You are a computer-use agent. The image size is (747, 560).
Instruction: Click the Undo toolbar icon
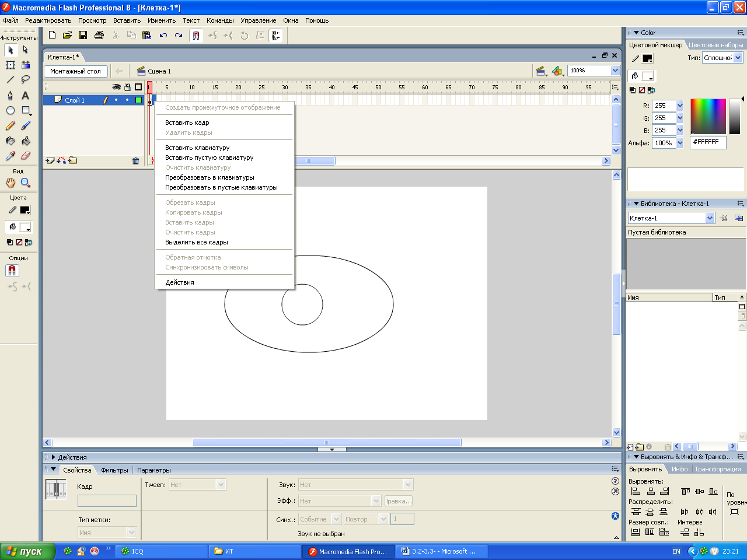click(163, 35)
